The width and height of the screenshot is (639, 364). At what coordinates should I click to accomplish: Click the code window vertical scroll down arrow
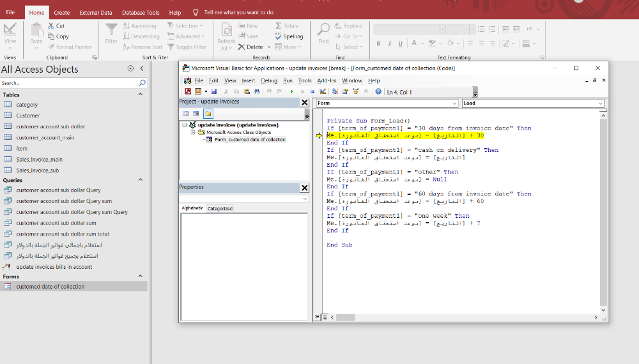point(604,310)
